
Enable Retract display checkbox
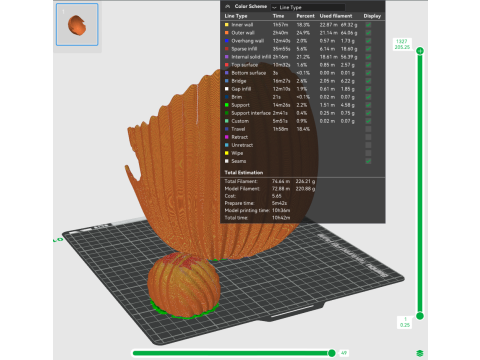click(x=368, y=137)
